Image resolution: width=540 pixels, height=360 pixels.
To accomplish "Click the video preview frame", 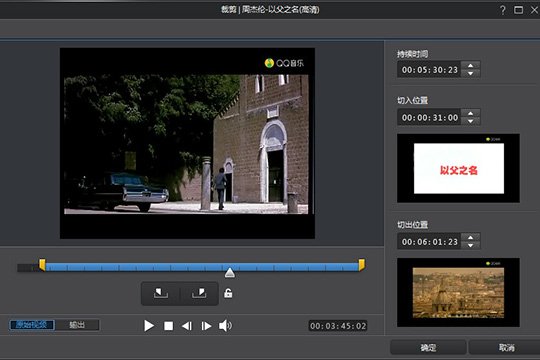I will 187,143.
